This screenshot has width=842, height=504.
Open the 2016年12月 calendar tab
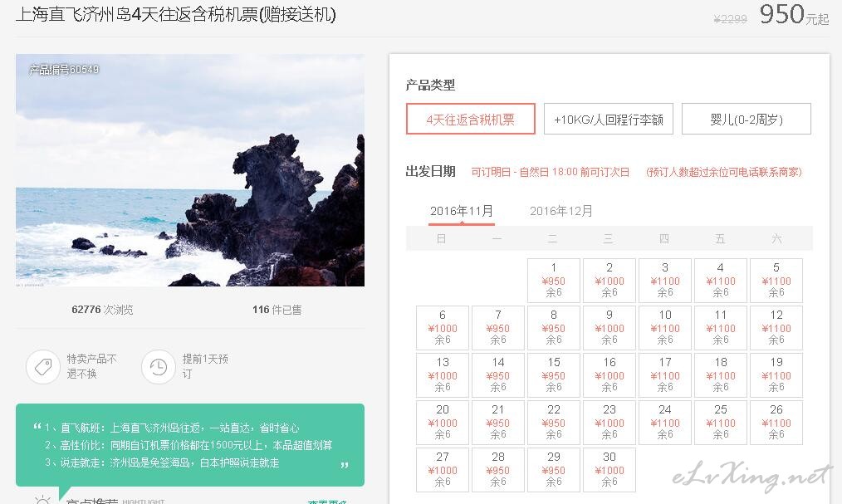561,211
